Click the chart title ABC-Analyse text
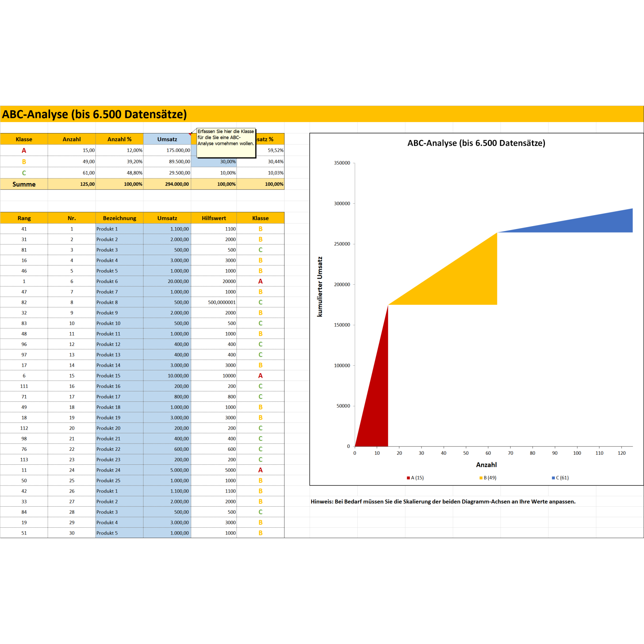 (476, 143)
